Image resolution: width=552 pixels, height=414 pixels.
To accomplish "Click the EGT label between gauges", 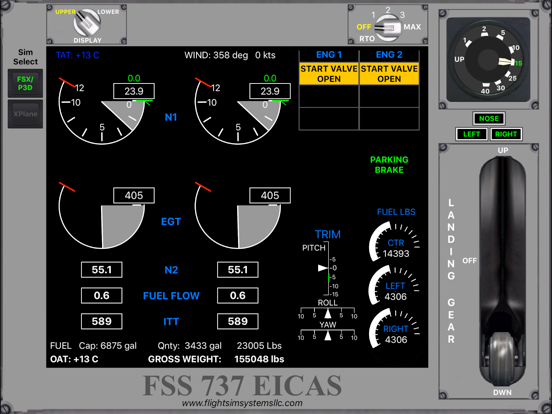I will [x=171, y=221].
